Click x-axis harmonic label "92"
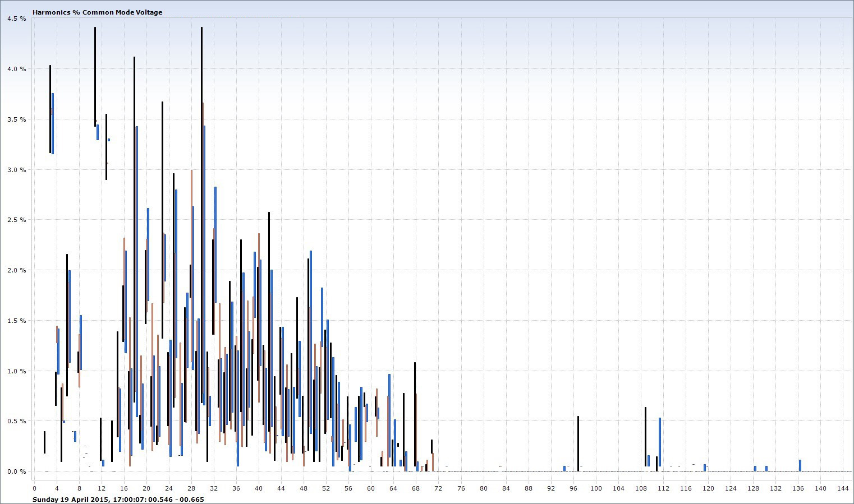This screenshot has width=854, height=504. pos(551,488)
